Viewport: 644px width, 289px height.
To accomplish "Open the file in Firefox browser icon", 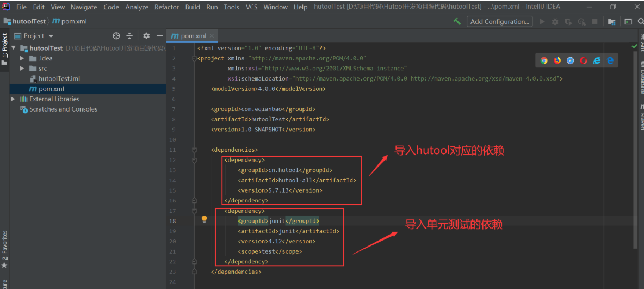I will 558,60.
